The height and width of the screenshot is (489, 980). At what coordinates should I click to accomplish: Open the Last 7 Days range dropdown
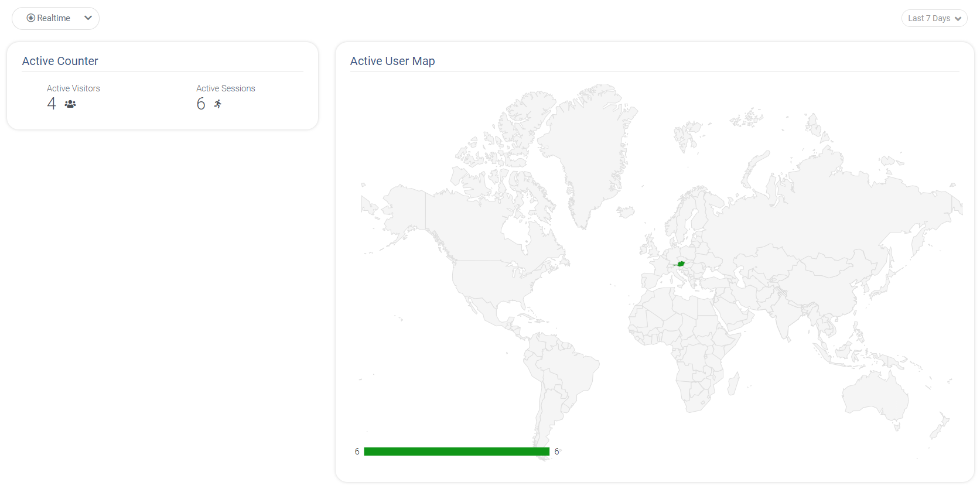pos(934,18)
